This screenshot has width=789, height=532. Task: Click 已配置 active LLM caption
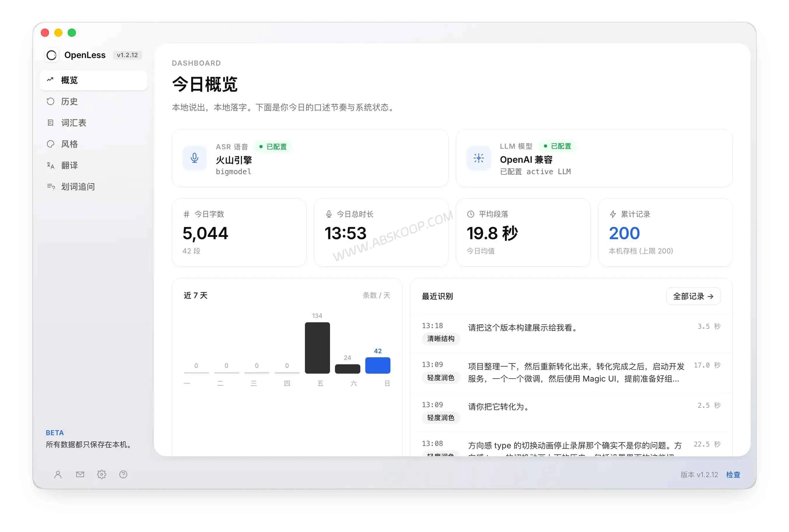(x=535, y=172)
